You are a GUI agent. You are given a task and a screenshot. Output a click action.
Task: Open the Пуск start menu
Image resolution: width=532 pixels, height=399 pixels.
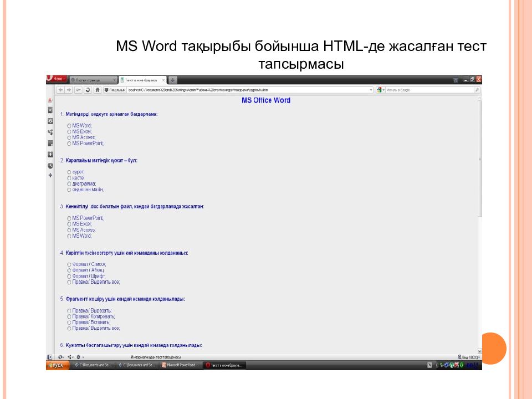[x=57, y=365]
